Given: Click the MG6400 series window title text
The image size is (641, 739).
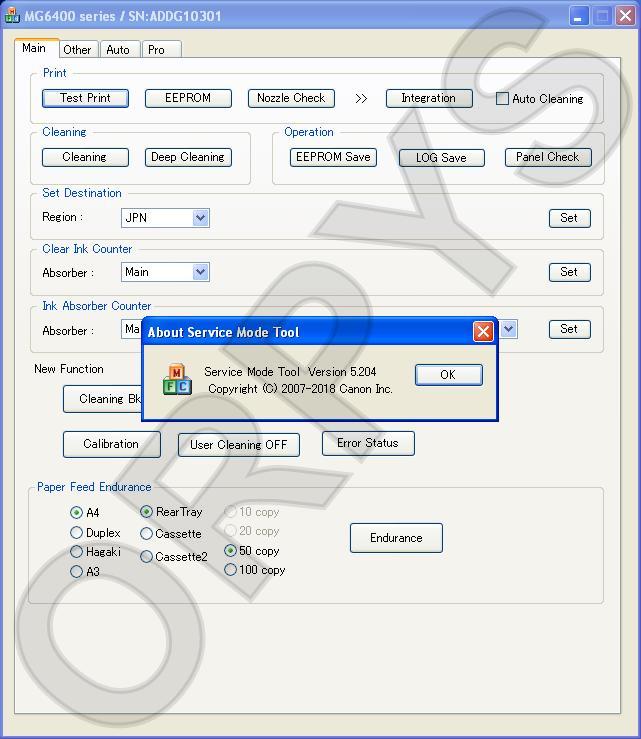Looking at the screenshot, I should tap(123, 16).
